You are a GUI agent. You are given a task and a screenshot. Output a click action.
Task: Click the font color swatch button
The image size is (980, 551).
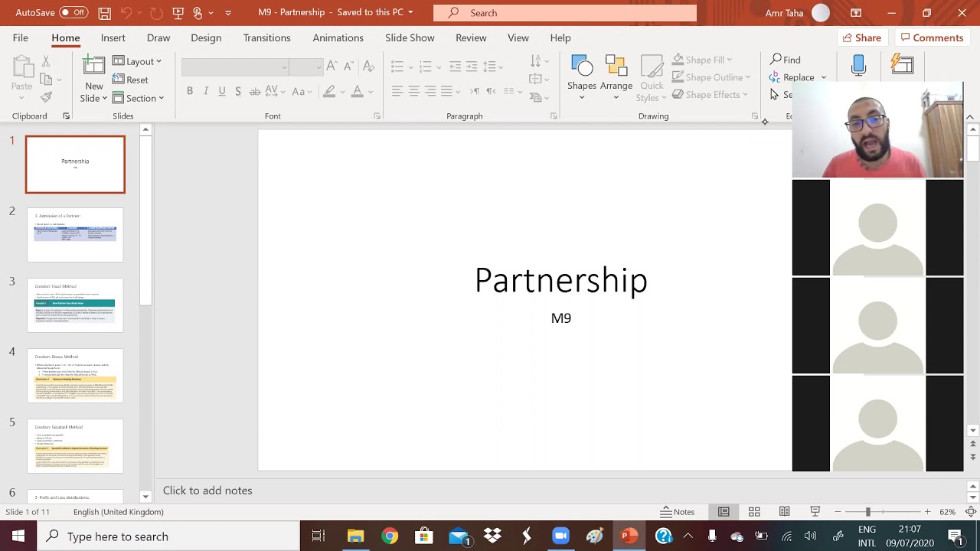point(357,91)
